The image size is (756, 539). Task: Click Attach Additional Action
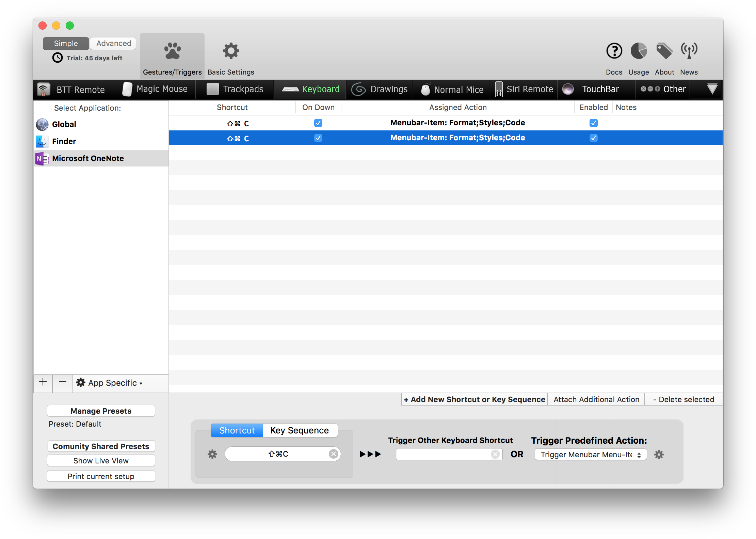click(x=596, y=399)
